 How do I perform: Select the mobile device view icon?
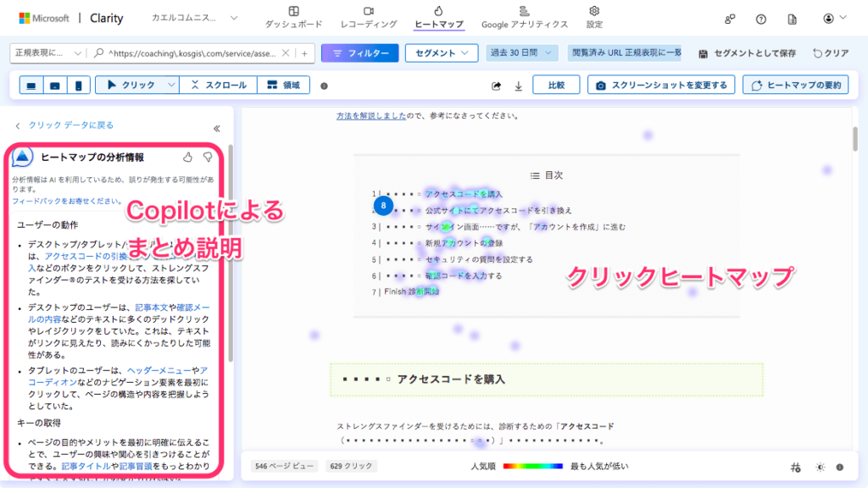coord(79,86)
